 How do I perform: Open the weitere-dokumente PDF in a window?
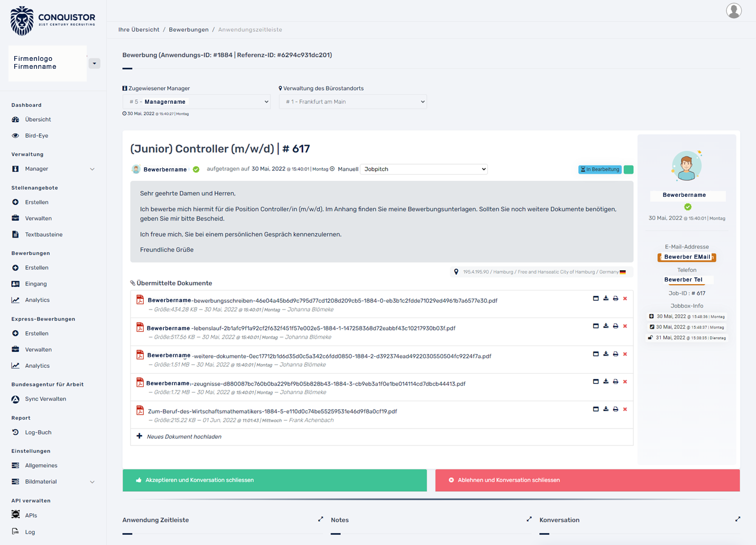[596, 354]
